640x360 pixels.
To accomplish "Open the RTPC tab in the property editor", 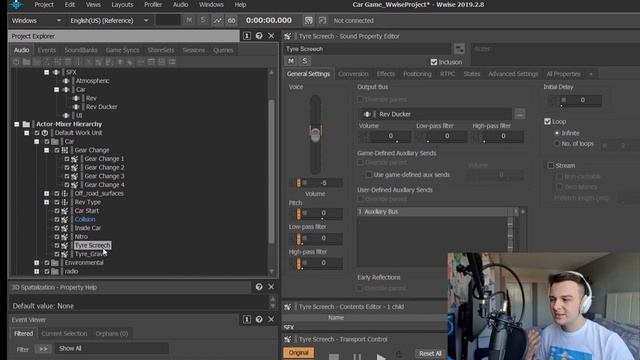I will (x=447, y=74).
